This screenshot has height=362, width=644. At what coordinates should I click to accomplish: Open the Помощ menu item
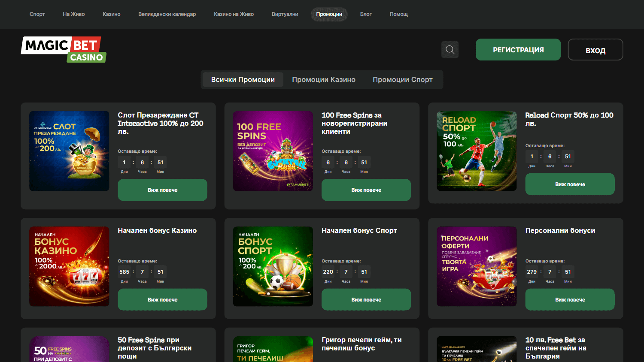tap(399, 14)
